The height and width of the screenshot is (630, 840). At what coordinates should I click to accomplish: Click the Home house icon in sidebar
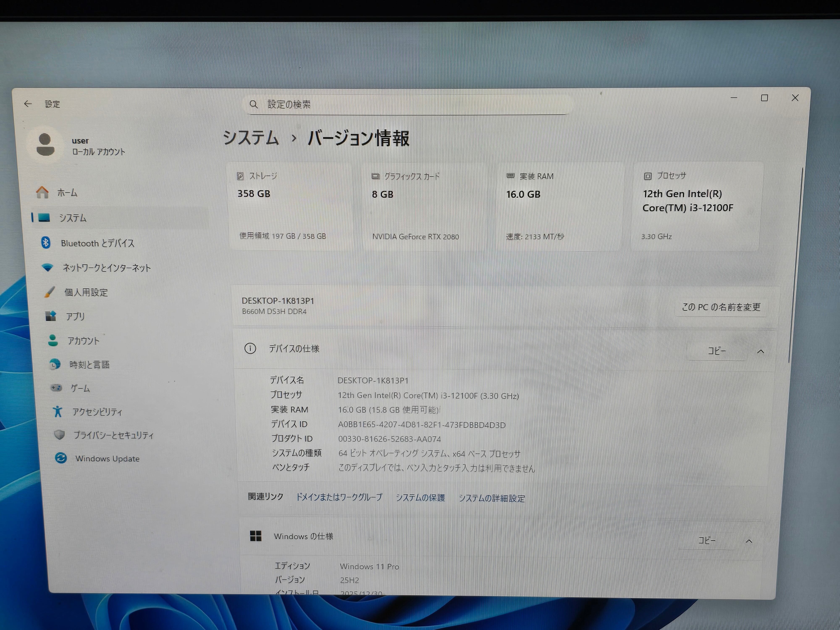pyautogui.click(x=42, y=193)
